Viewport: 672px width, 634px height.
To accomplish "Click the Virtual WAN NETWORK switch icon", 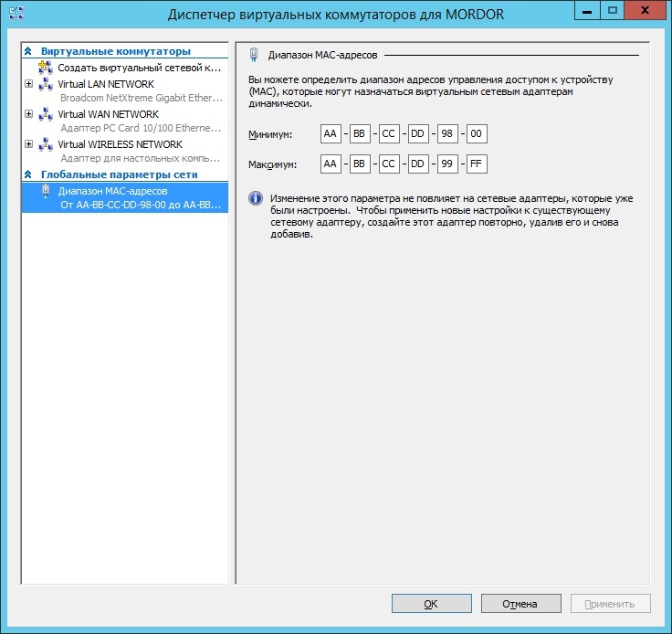I will coord(46,115).
